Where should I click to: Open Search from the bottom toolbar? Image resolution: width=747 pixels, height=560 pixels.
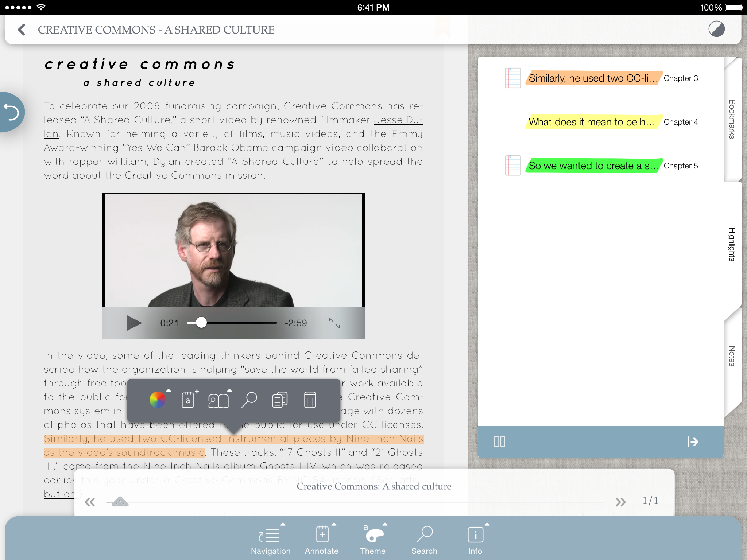(x=424, y=540)
